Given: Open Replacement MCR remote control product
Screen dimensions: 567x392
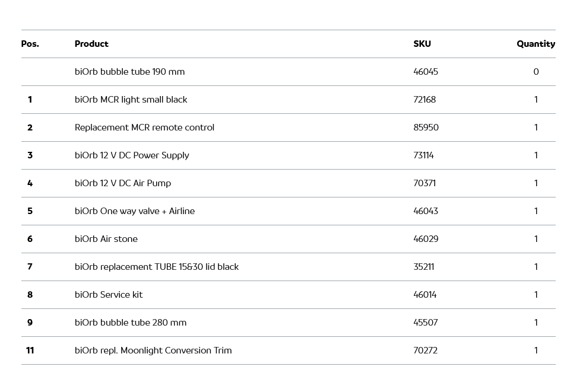Looking at the screenshot, I should (x=144, y=128).
